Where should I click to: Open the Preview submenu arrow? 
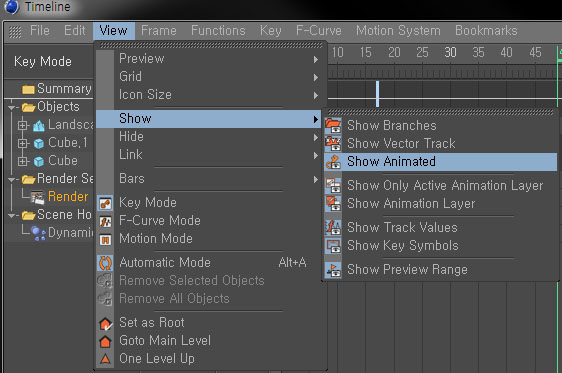click(x=315, y=59)
